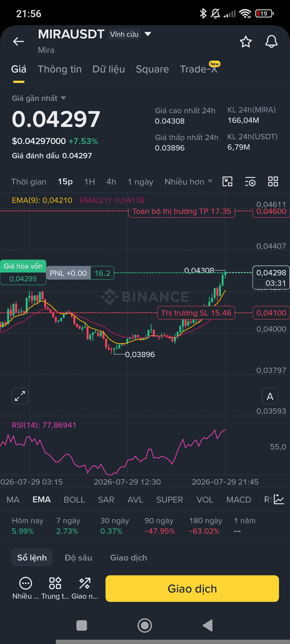Viewport: 290px width, 644px height.
Task: Tap the Android back triangle button
Action: click(208, 625)
